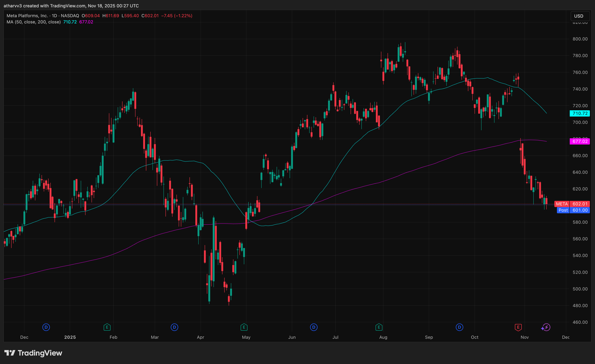Click the 760.00 level on the price axis
The width and height of the screenshot is (595, 364).
[x=580, y=72]
